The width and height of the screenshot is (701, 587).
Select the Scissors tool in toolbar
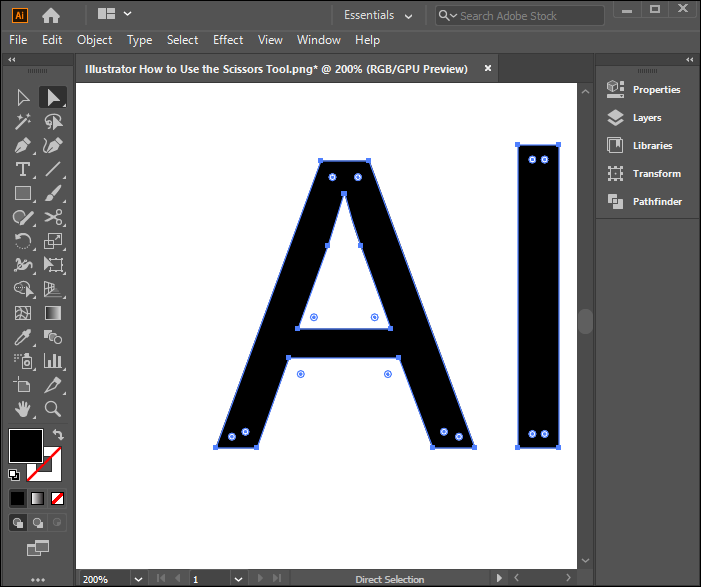[54, 217]
